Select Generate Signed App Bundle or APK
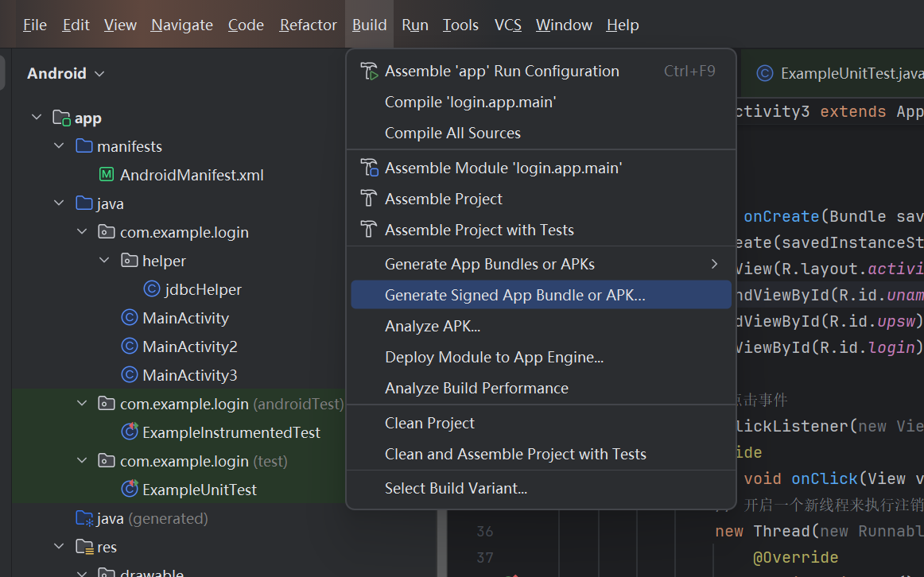 (x=514, y=295)
